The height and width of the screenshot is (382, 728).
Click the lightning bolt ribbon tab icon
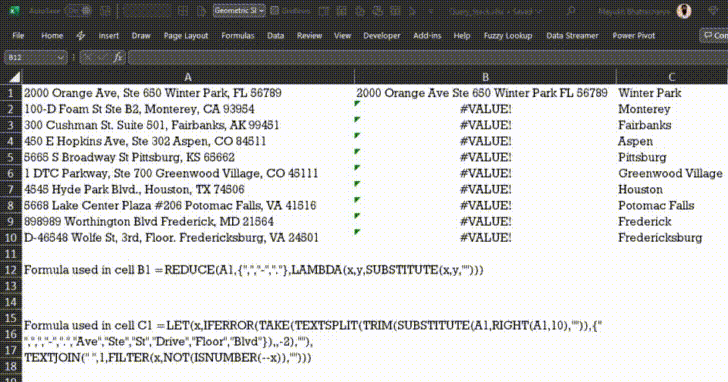81,36
